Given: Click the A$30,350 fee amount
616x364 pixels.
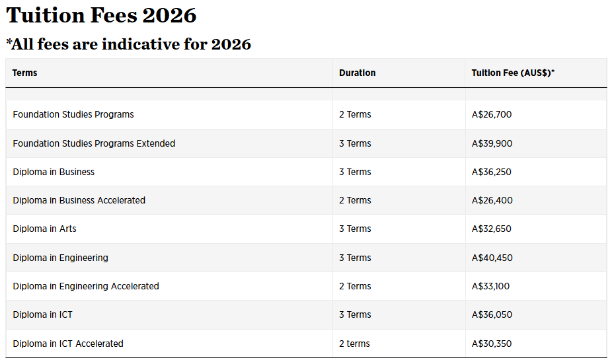Looking at the screenshot, I should (492, 344).
